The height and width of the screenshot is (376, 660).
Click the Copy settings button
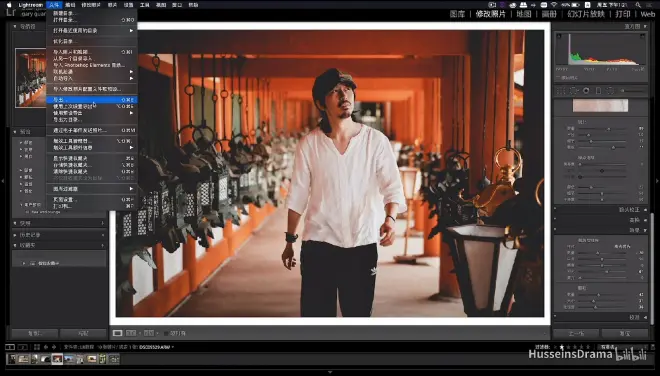pyautogui.click(x=35, y=333)
